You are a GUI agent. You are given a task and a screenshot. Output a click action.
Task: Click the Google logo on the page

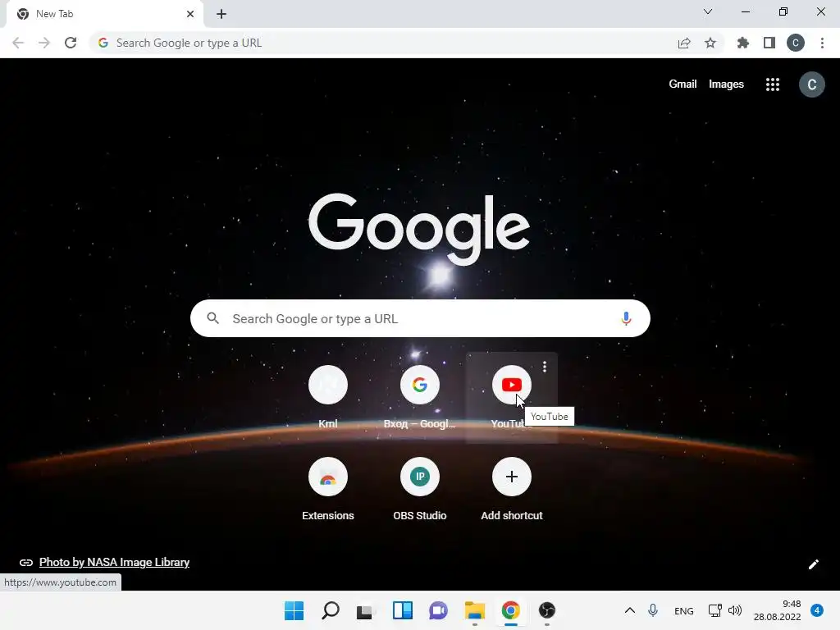click(x=419, y=229)
